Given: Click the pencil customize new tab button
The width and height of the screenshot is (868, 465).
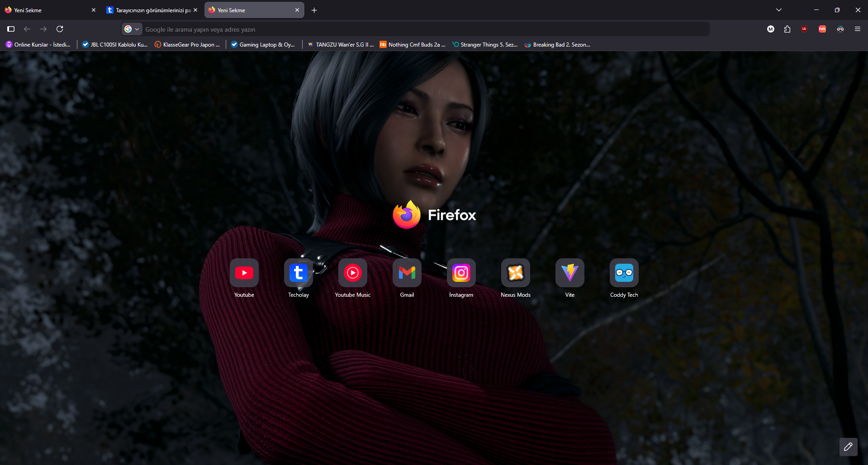Looking at the screenshot, I should (848, 447).
